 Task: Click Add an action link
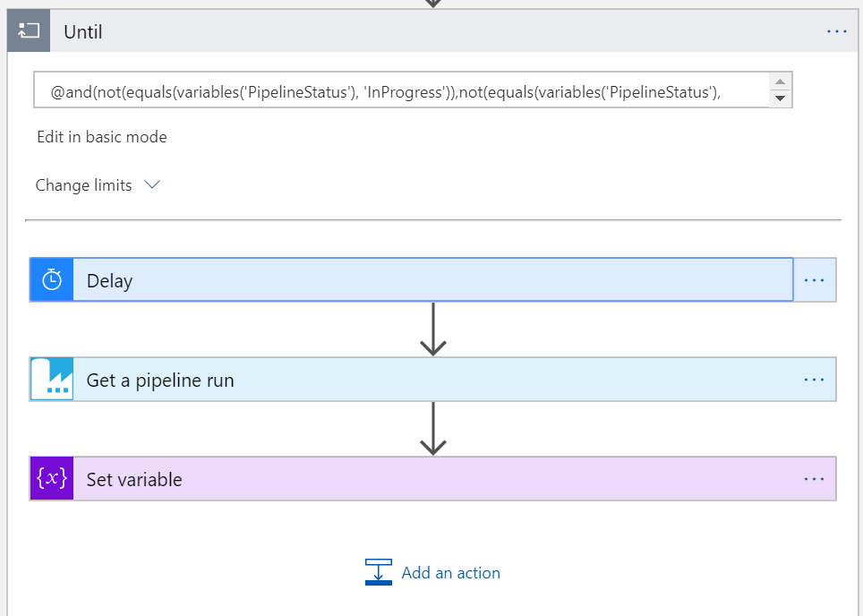pos(451,572)
